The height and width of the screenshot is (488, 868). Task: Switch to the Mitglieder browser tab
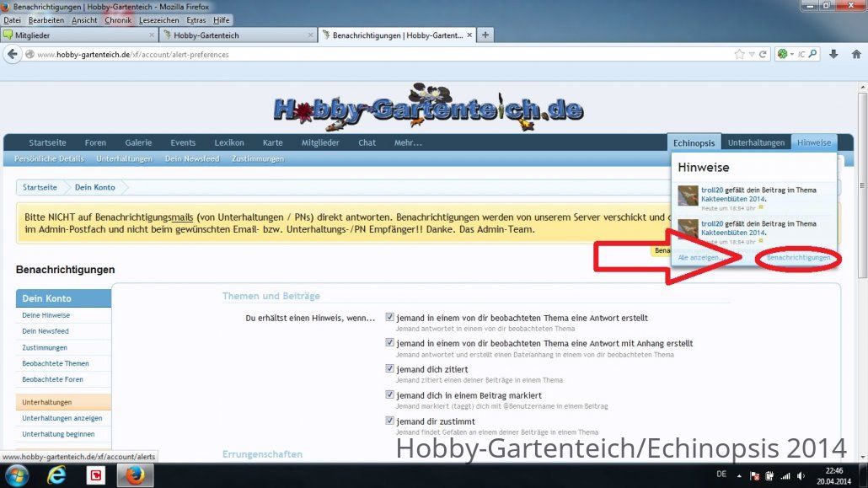79,35
